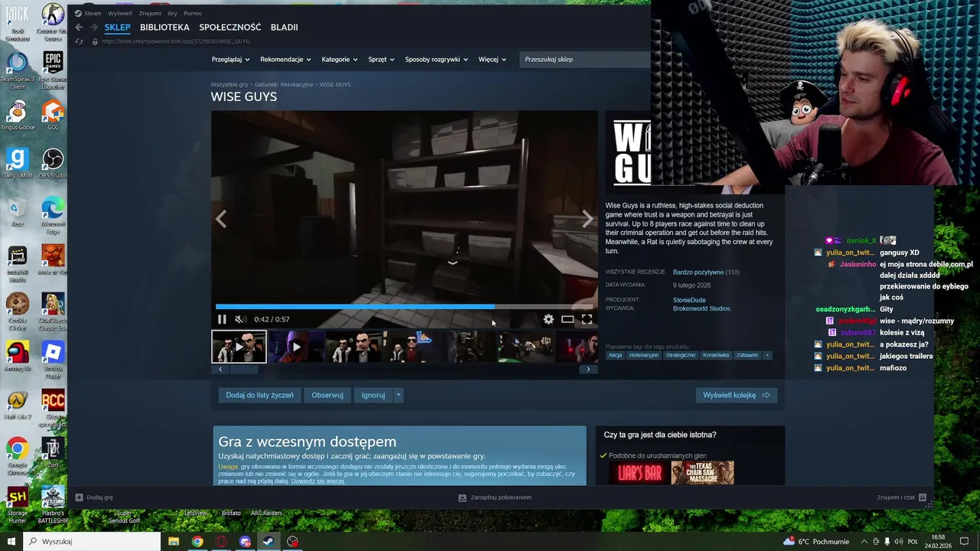Go to next media with right arrow
The height and width of the screenshot is (551, 980).
(x=587, y=220)
